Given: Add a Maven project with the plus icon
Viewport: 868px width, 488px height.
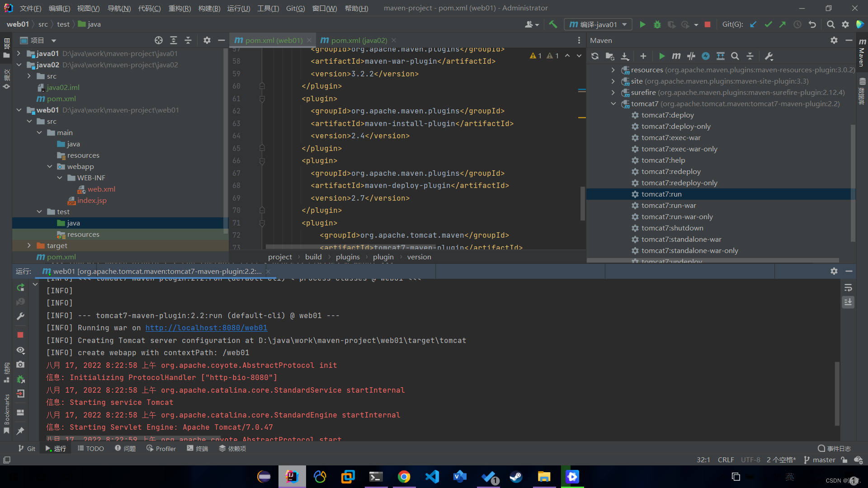Looking at the screenshot, I should point(643,56).
